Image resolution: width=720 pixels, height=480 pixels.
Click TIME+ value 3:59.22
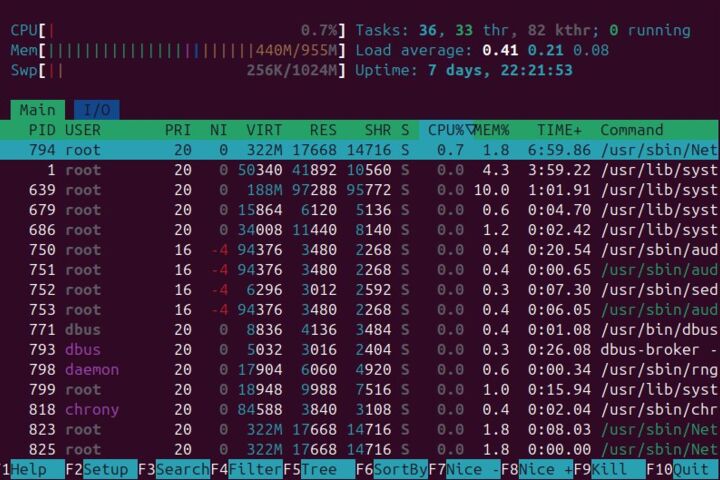click(559, 170)
